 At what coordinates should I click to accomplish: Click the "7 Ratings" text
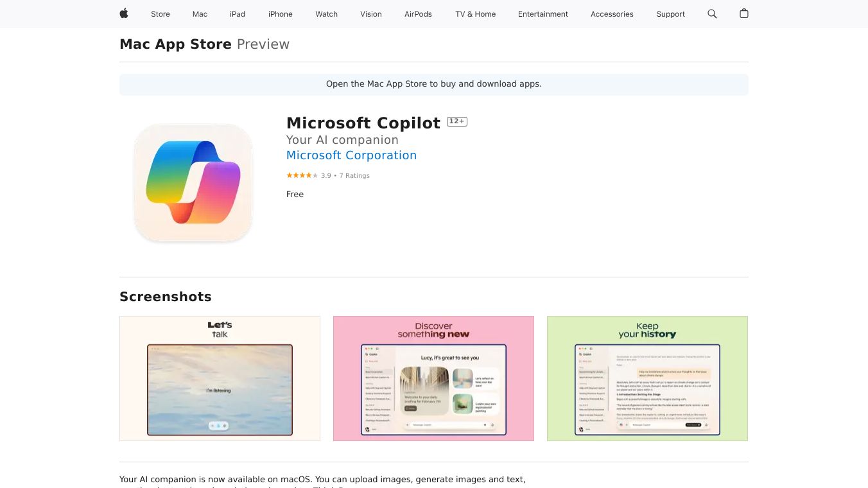pyautogui.click(x=354, y=175)
